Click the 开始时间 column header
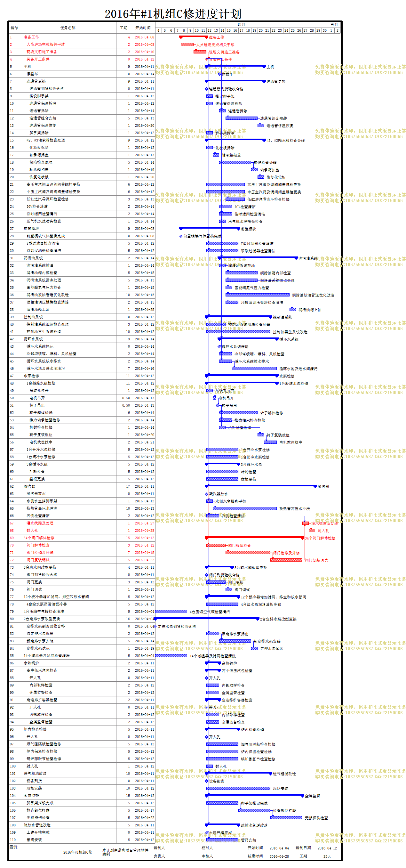This screenshot has height=868, width=406. point(143,28)
